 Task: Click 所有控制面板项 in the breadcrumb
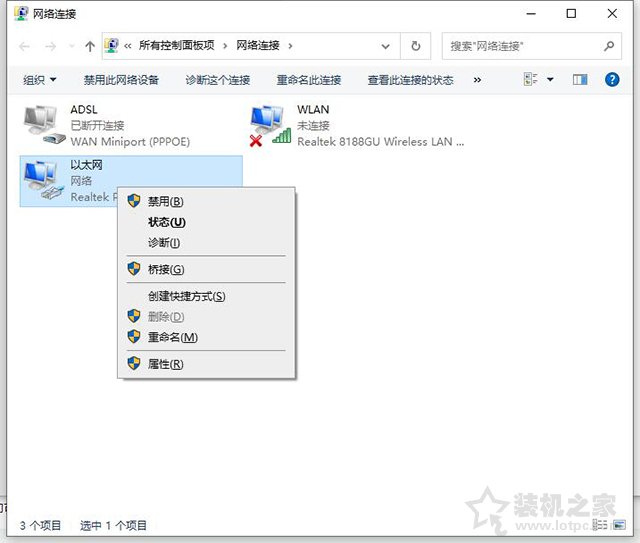tap(176, 46)
